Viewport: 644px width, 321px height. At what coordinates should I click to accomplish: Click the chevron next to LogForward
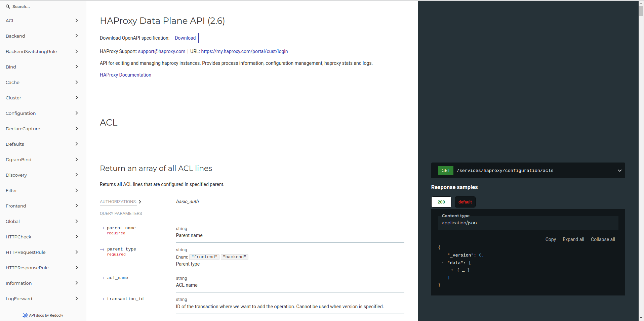77,299
